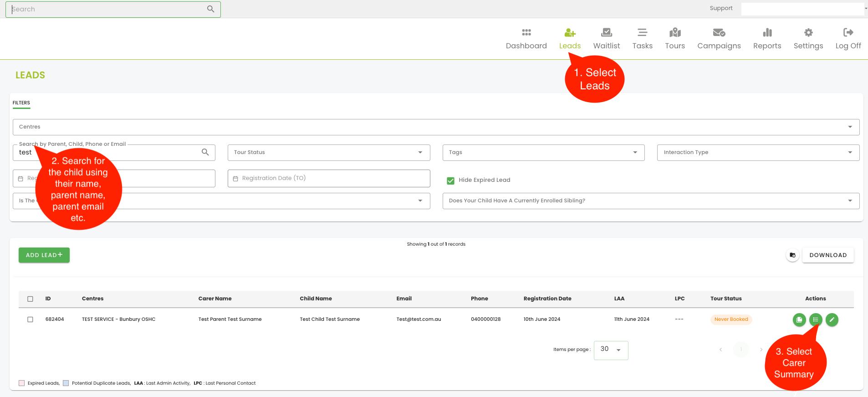Click the Child Name column header
868x397 pixels.
point(316,299)
